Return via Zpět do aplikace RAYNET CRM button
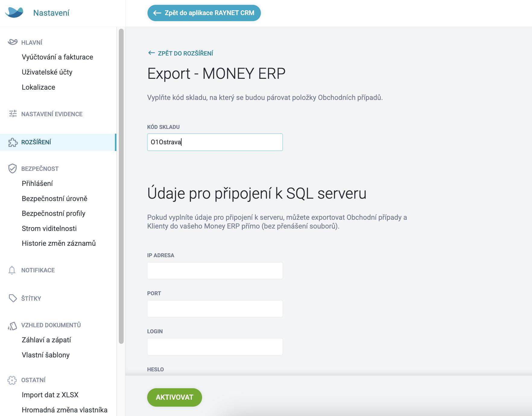 (x=204, y=13)
